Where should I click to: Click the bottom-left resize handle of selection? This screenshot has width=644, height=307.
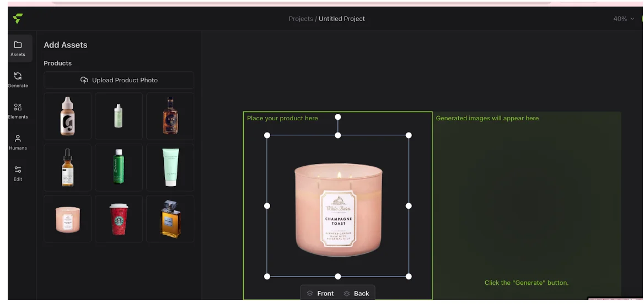coord(267,277)
